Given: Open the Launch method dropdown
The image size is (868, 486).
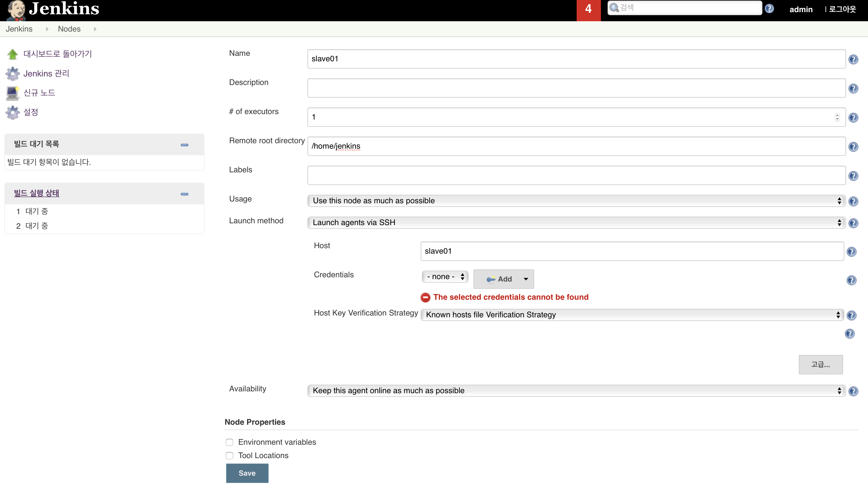Looking at the screenshot, I should [576, 223].
